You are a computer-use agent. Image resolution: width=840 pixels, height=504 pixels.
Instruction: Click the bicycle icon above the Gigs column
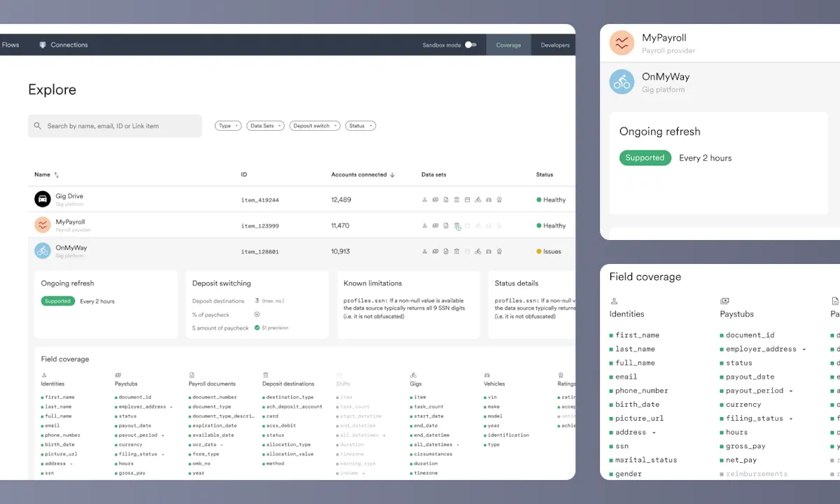coord(413,375)
